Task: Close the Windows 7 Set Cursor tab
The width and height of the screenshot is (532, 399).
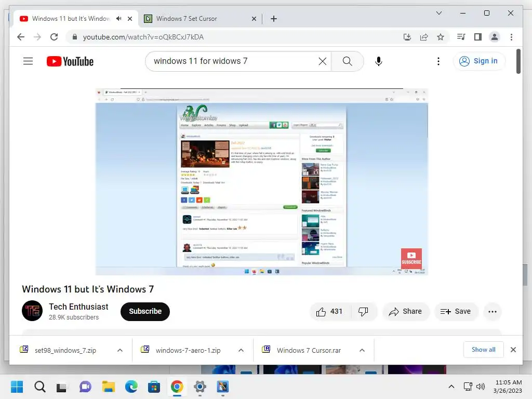Action: [254, 19]
